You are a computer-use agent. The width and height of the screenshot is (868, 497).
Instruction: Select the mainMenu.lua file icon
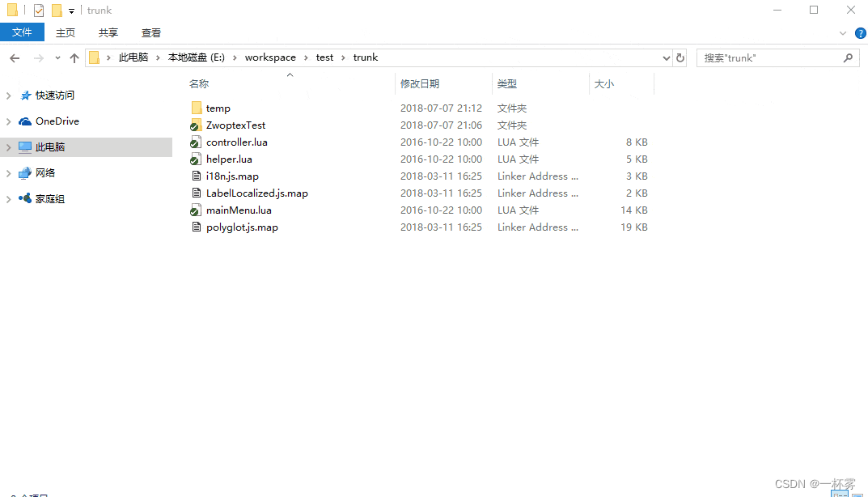click(196, 210)
